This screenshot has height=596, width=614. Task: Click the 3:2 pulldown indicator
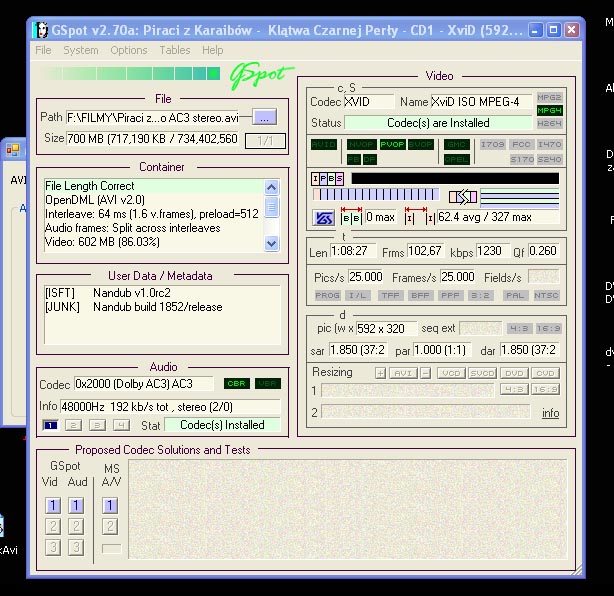coord(480,295)
